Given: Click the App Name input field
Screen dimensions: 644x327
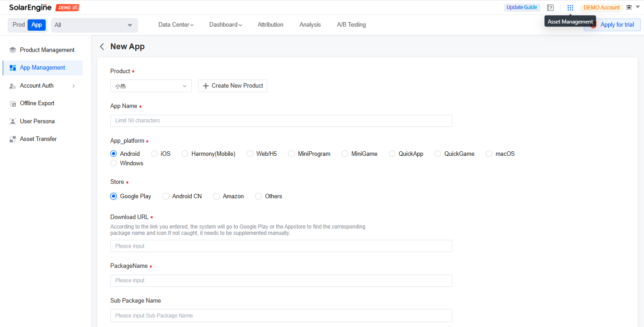Looking at the screenshot, I should tap(281, 121).
